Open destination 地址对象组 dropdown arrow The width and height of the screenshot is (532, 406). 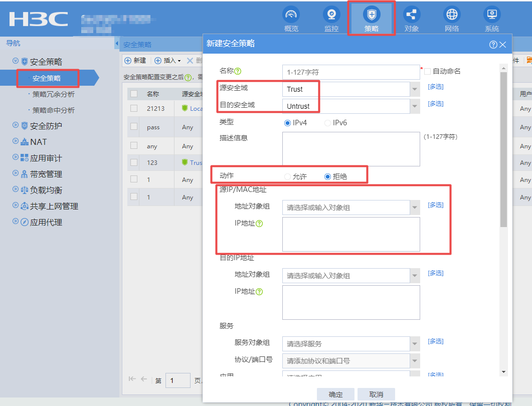coord(415,276)
